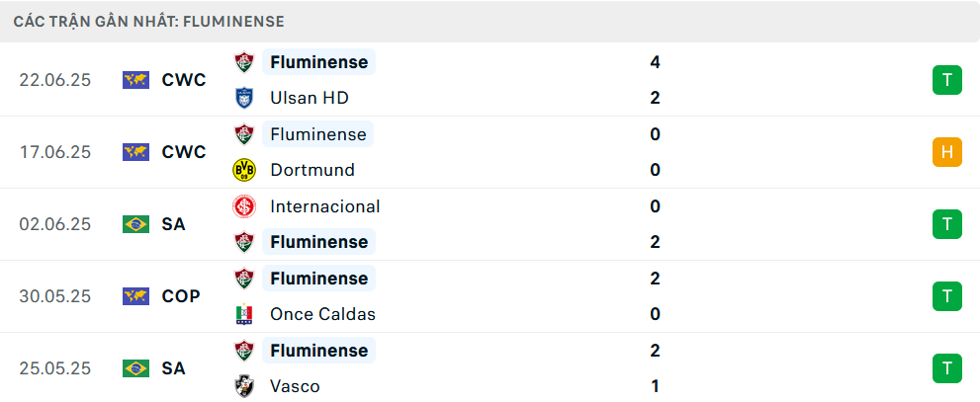Open the Vasco team link

(295, 386)
